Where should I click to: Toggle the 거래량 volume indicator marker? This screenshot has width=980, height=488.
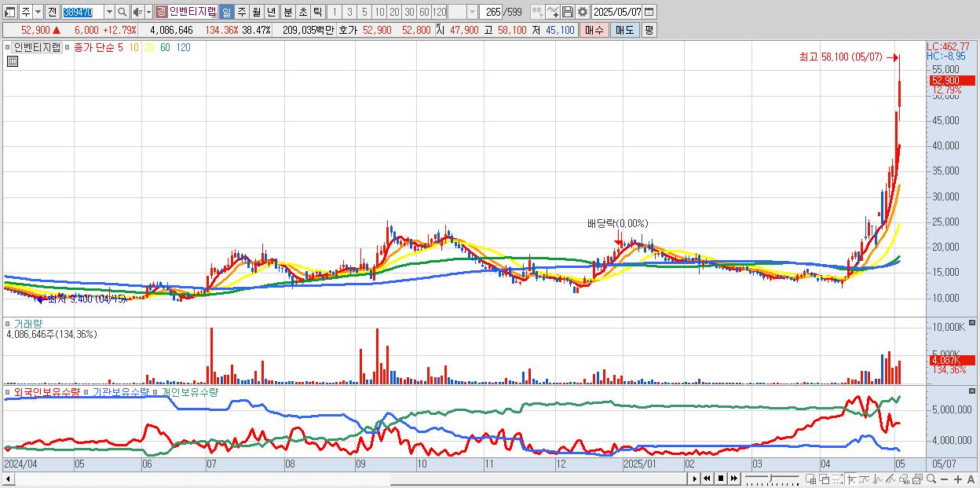click(x=9, y=323)
